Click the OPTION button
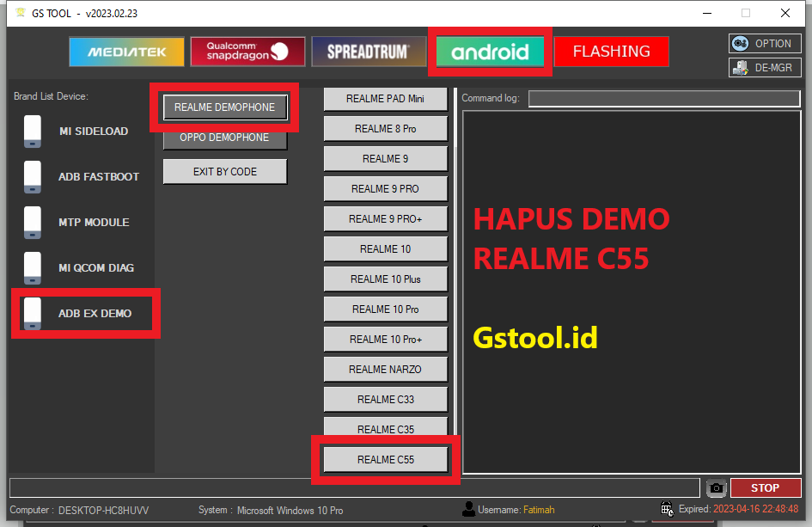The image size is (812, 527). 765,44
